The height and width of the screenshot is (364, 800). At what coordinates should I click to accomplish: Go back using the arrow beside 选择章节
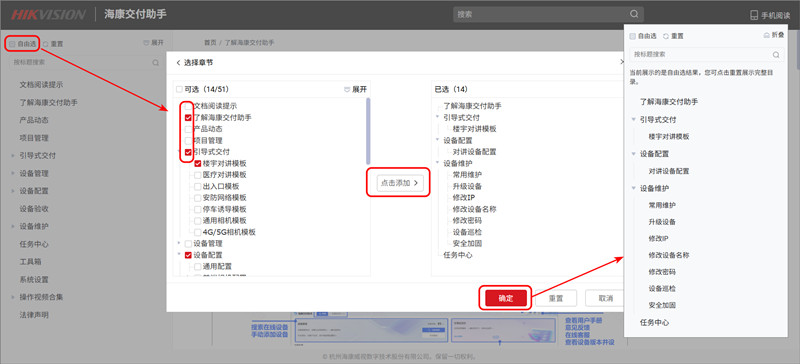(x=178, y=63)
